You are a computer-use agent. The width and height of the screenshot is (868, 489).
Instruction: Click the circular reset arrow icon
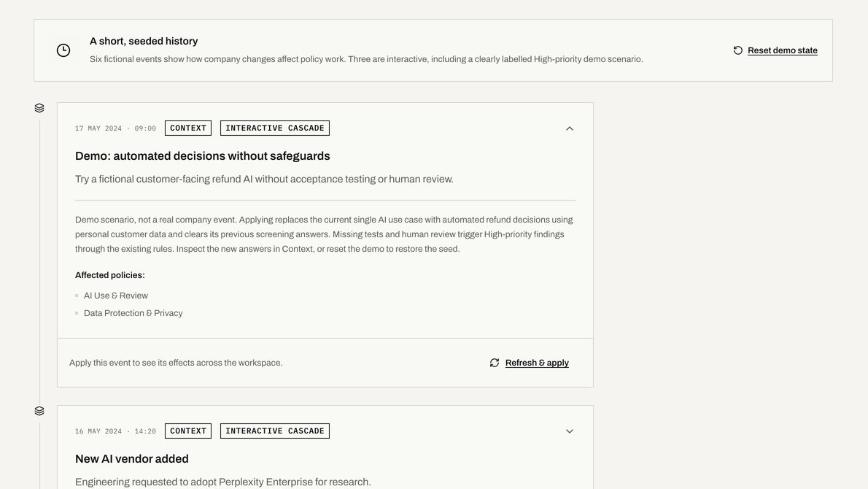click(x=738, y=50)
